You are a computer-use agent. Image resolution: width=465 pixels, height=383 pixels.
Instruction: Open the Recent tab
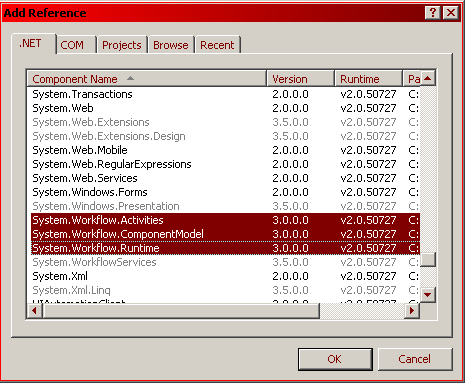217,45
